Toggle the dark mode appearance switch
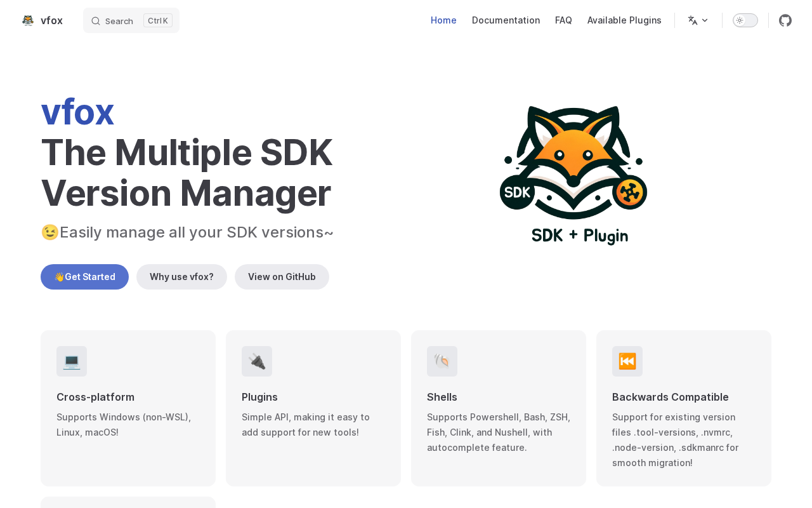Image resolution: width=812 pixels, height=508 pixels. pyautogui.click(x=745, y=20)
